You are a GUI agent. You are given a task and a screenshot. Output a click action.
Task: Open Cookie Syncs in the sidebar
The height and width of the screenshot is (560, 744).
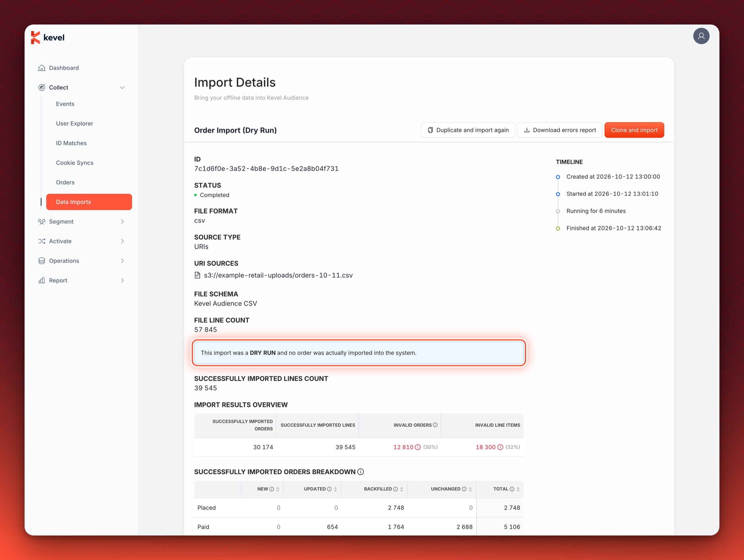75,163
